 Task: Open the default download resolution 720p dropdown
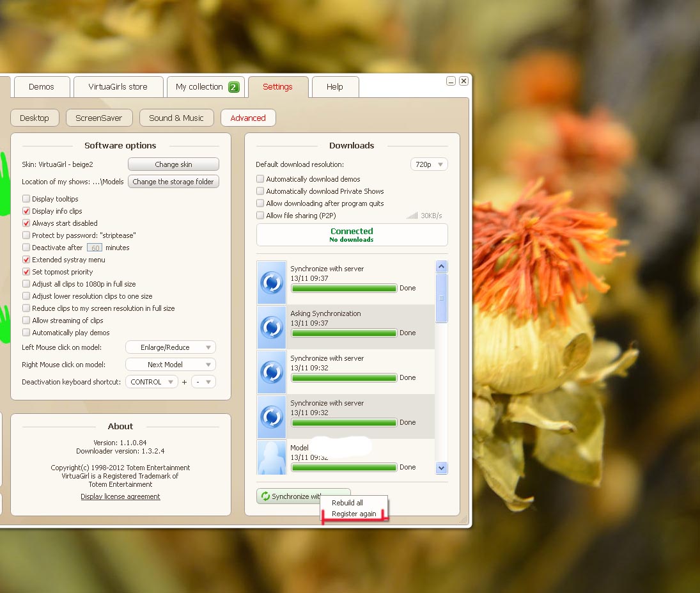[x=429, y=164]
